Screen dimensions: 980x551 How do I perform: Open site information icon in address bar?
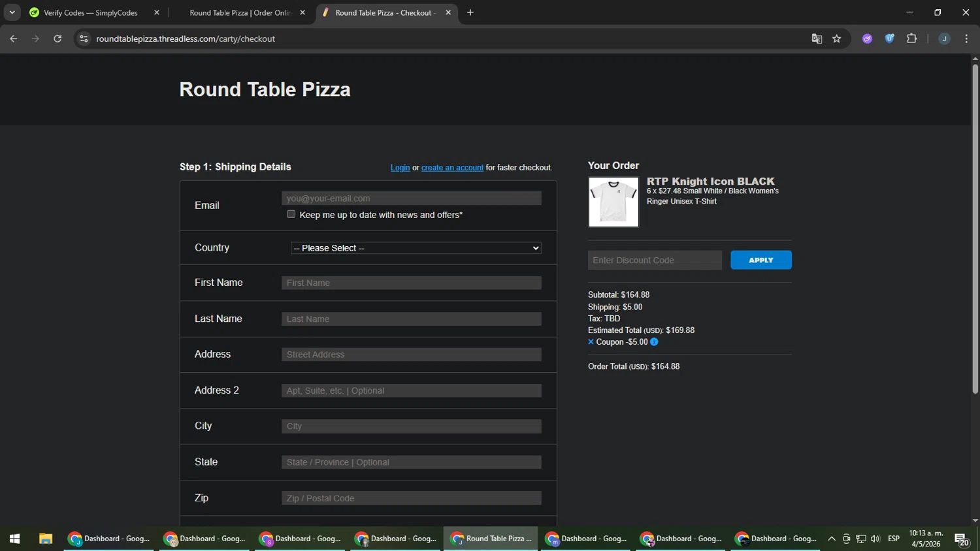pyautogui.click(x=84, y=39)
